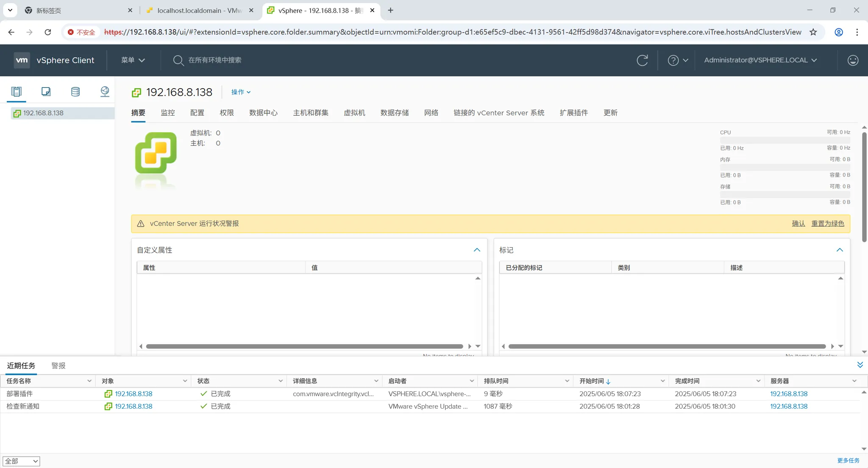Image resolution: width=868 pixels, height=468 pixels.
Task: Switch to the 监控 tab
Action: click(168, 113)
